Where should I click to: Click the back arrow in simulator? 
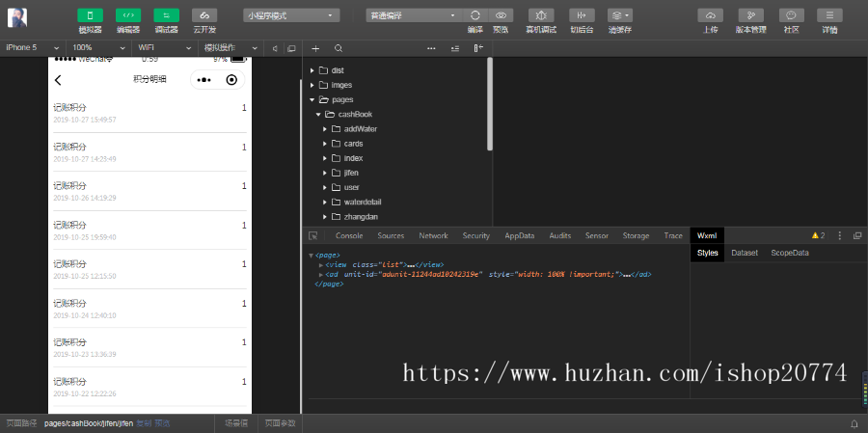[58, 80]
